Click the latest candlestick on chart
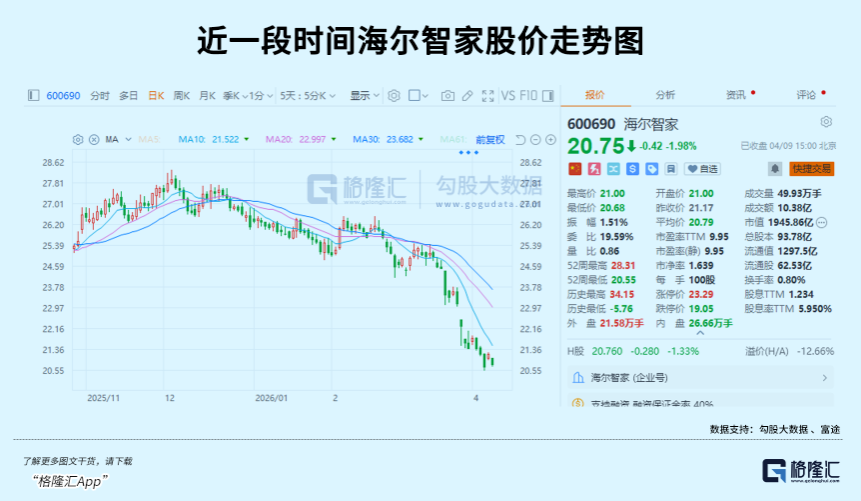Screen dimensions: 861x501 click(x=493, y=361)
